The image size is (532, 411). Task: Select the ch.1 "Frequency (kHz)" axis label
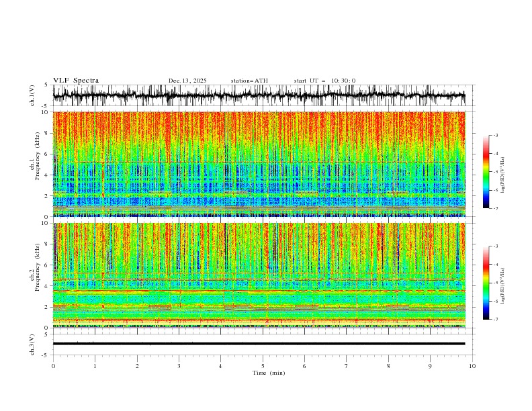[x=38, y=154]
